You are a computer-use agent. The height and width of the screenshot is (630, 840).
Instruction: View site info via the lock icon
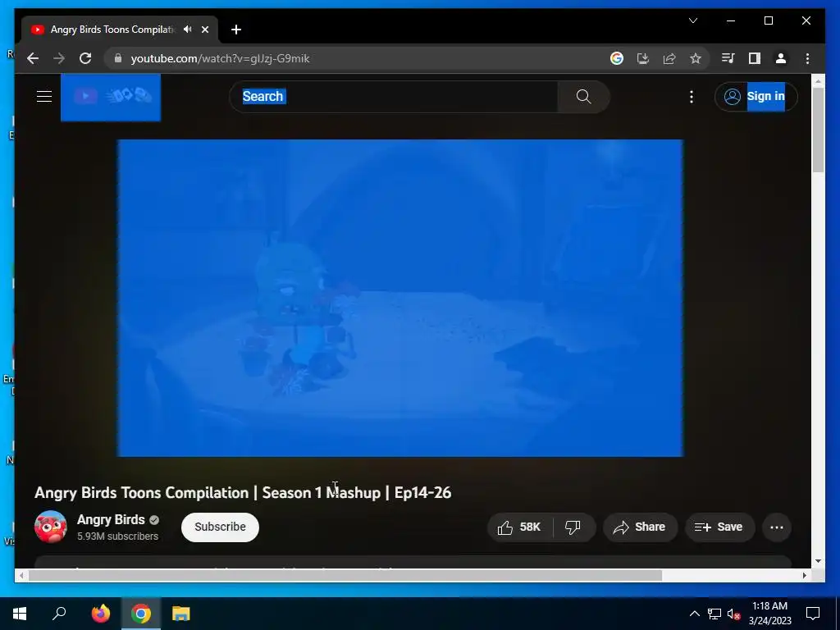point(118,58)
